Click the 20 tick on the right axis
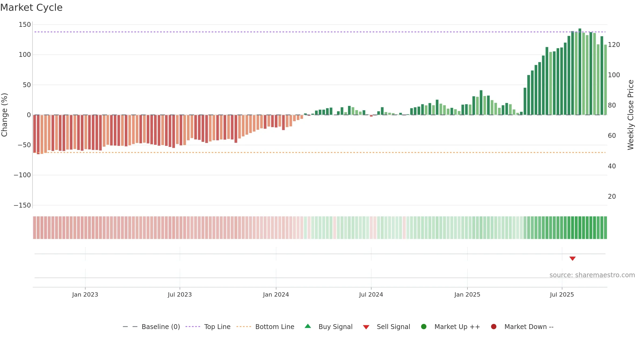The width and height of the screenshot is (644, 362). 612,197
